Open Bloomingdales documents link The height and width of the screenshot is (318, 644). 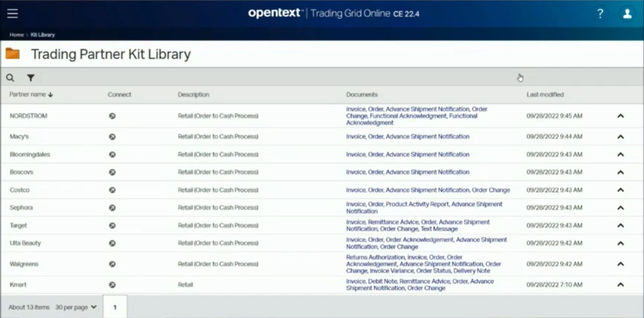tap(408, 155)
